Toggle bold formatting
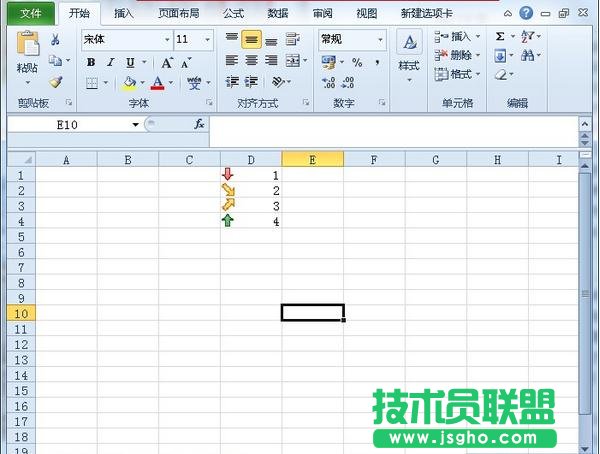The height and width of the screenshot is (454, 600). coord(91,62)
